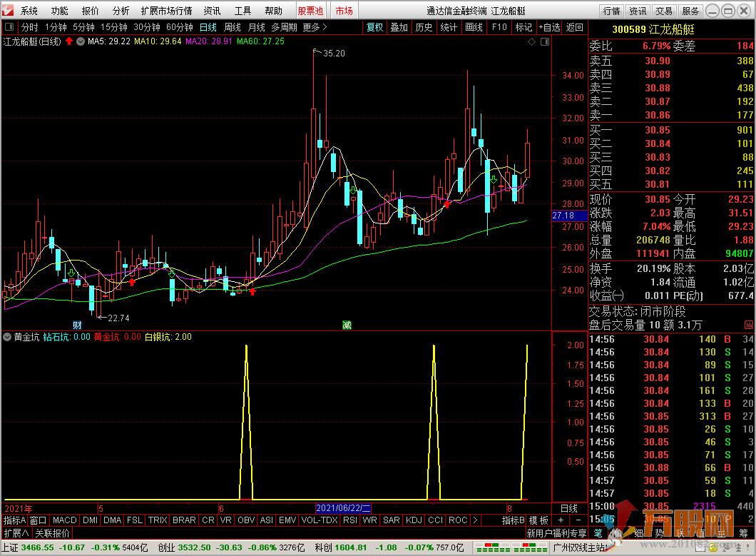Click the 减 marker below the chart
Image resolution: width=756 pixels, height=556 pixels.
pyautogui.click(x=347, y=325)
